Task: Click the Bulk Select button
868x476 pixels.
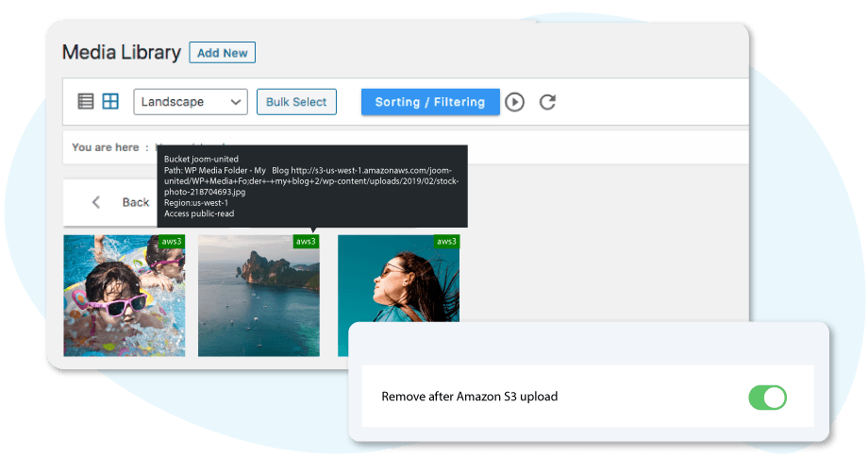Action: coord(296,102)
